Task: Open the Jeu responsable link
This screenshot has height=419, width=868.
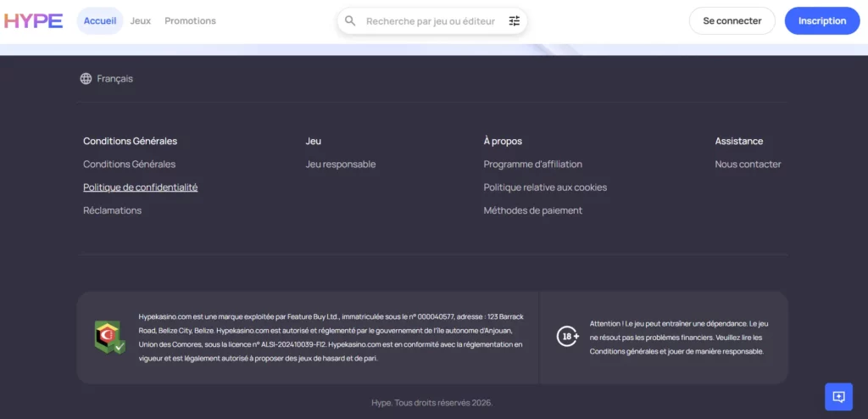Action: pyautogui.click(x=341, y=164)
